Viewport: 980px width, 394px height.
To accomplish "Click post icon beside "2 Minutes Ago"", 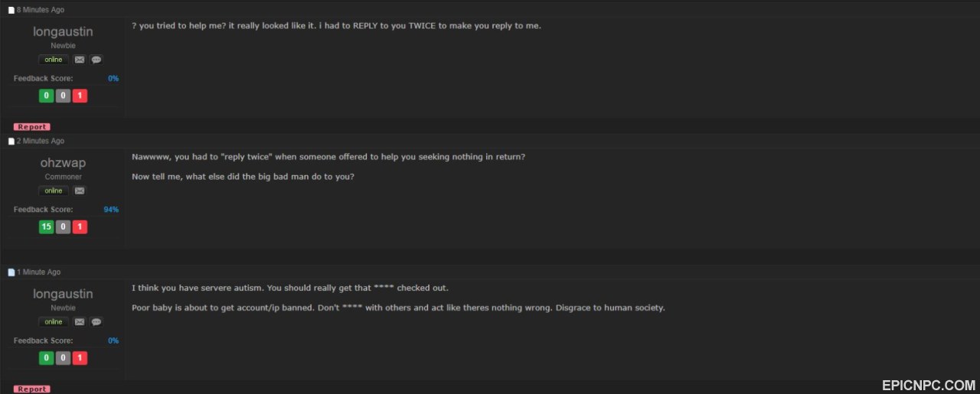I will 11,142.
